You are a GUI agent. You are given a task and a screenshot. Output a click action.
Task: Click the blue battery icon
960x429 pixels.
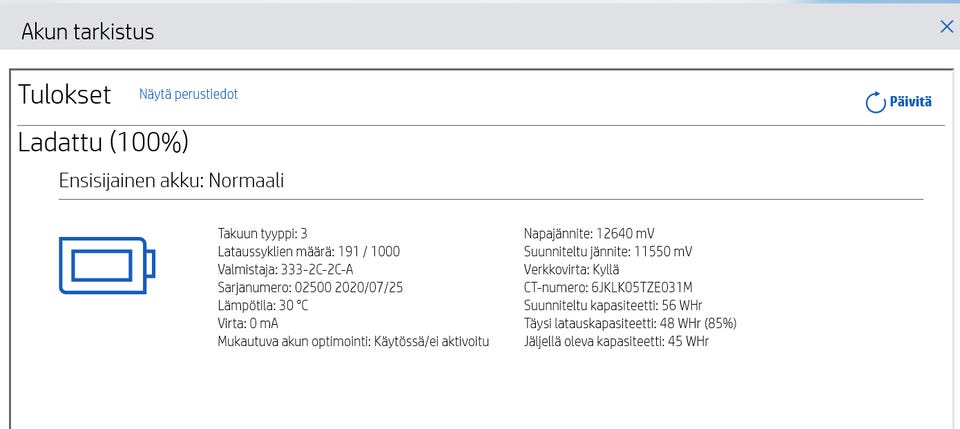click(108, 266)
